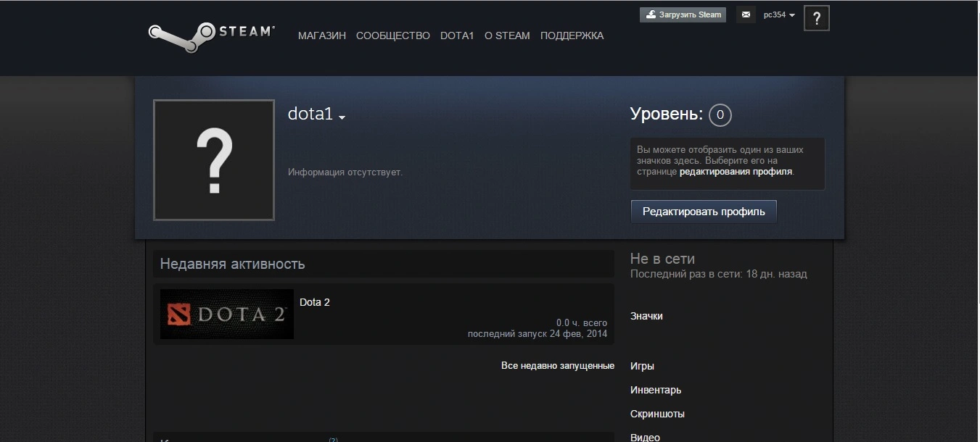Viewport: 980px width, 442px height.
Task: Click the Steam logo in header
Action: tap(211, 36)
